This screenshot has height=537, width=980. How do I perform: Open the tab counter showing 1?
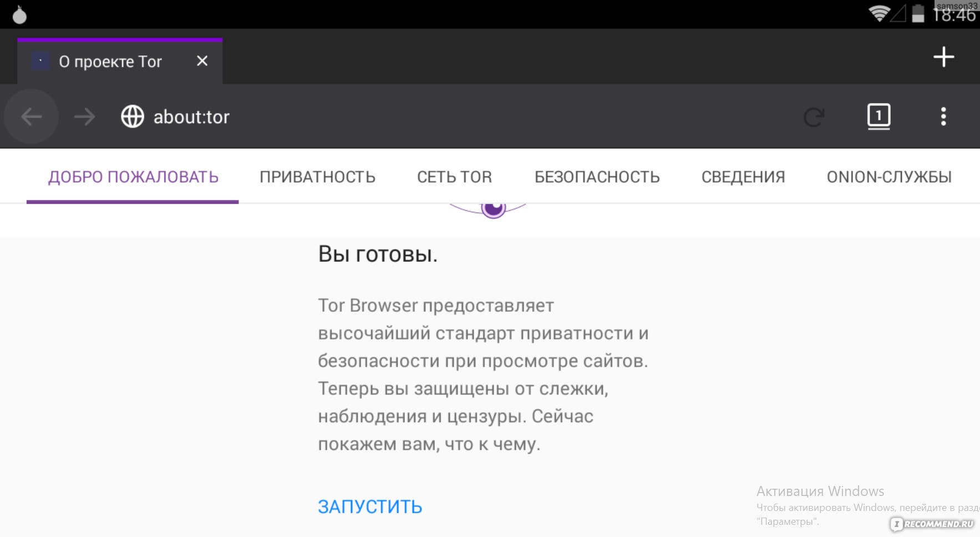(878, 116)
